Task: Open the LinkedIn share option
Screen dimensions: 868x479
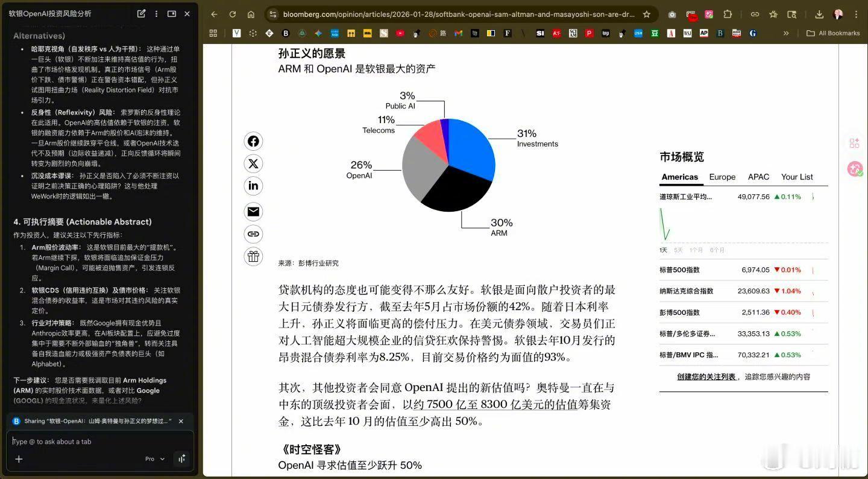Action: pyautogui.click(x=253, y=186)
